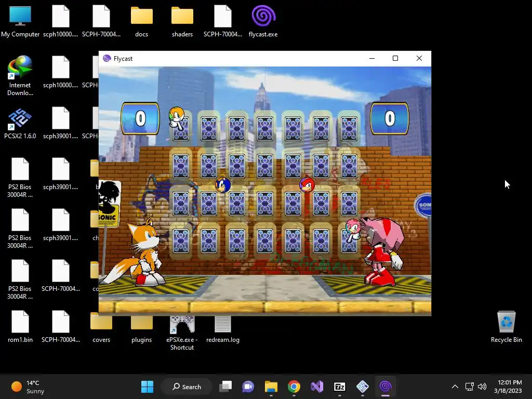Switch to PCSX2 taskbar icon
The height and width of the screenshot is (399, 532).
[x=362, y=387]
